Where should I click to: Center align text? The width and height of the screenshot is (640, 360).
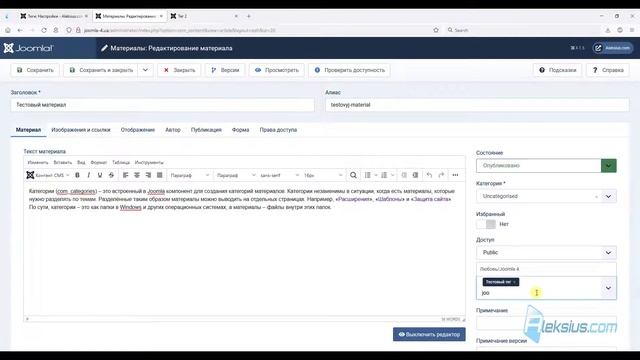click(x=137, y=175)
